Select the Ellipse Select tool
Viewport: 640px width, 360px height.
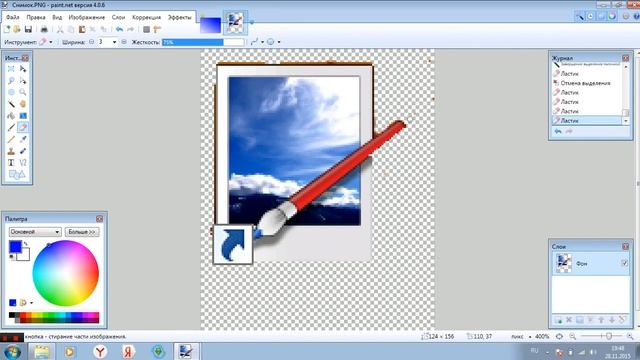click(11, 92)
